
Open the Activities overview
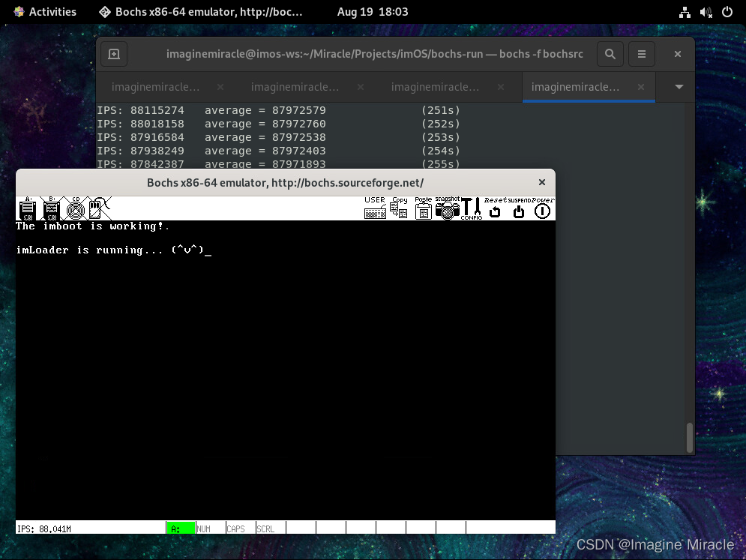click(x=45, y=12)
